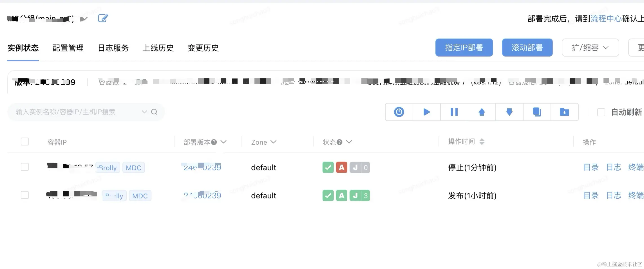Image resolution: width=644 pixels, height=269 pixels.
Task: Check the select-all checkbox in table header
Action: point(25,142)
